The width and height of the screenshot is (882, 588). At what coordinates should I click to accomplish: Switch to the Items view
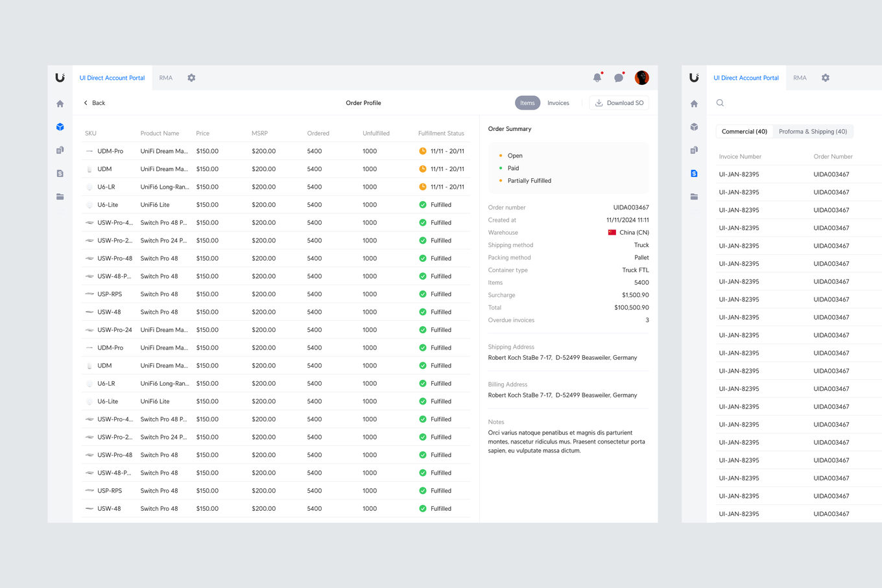click(527, 103)
